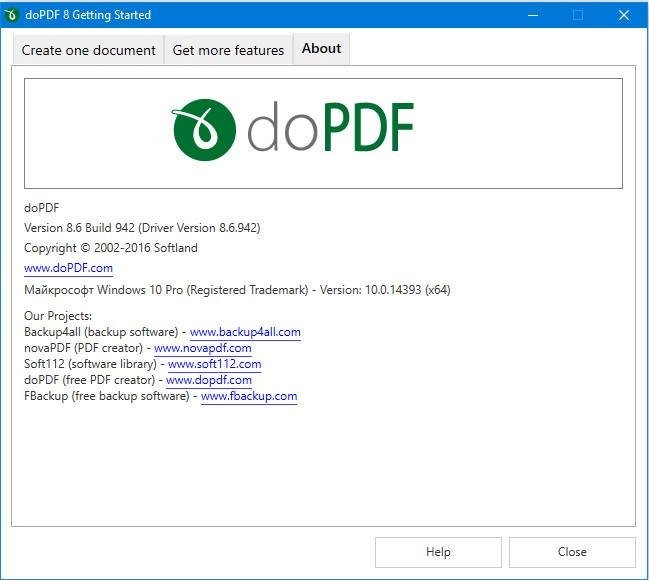Screen dimensions: 649x580
Task: Switch to Create one document tab
Action: click(x=89, y=50)
